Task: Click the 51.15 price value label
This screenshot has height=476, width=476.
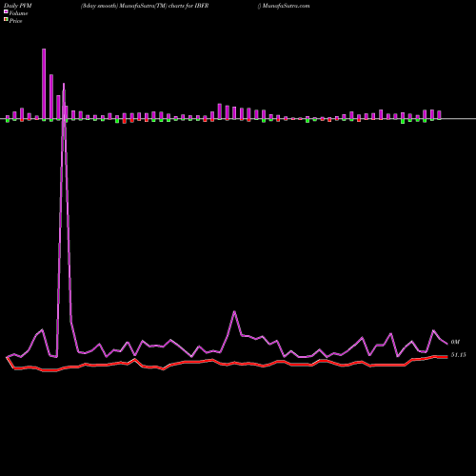Action: click(x=459, y=355)
